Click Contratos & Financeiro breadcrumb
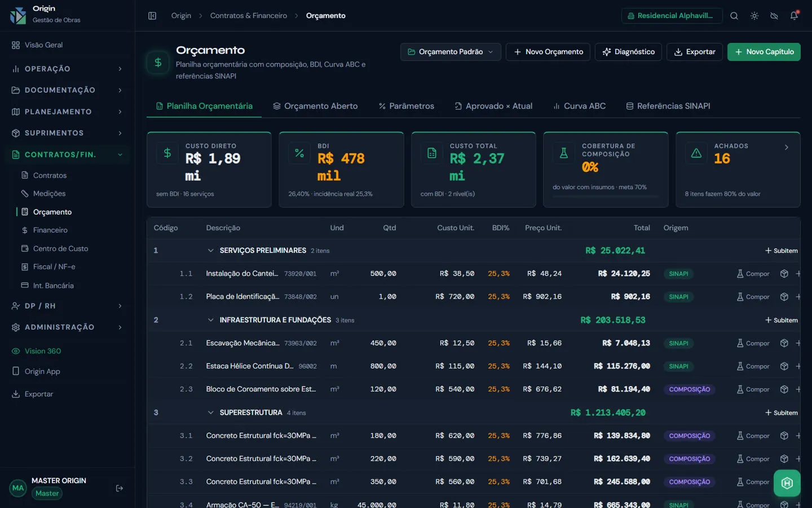 tap(249, 16)
